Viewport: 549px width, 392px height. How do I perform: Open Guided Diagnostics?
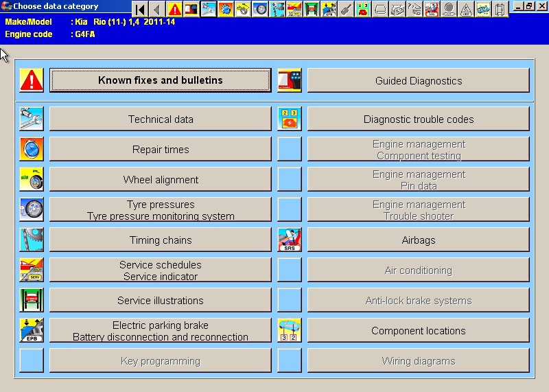tap(419, 80)
